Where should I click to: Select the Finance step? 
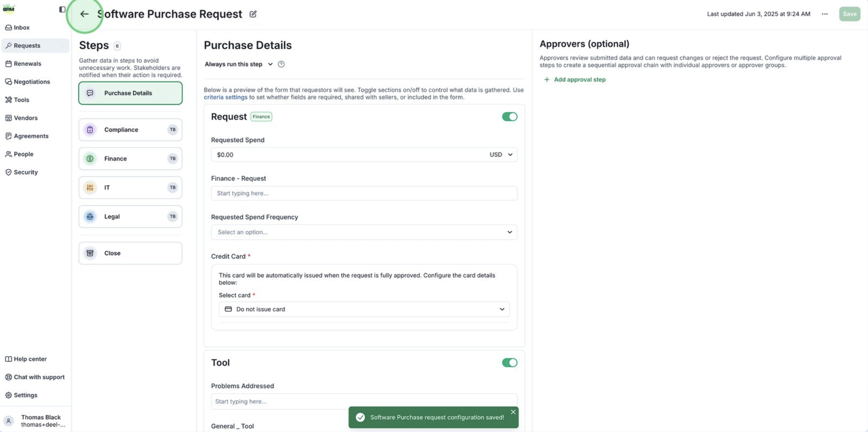130,159
